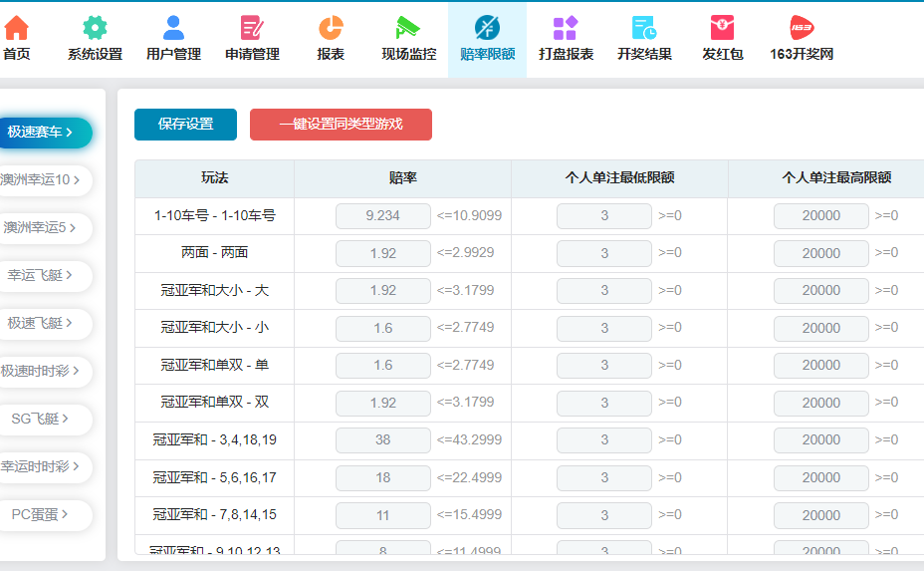Image resolution: width=924 pixels, height=571 pixels.
Task: Edit maximum limit for 冠亚军和 - 3,4,18,19
Action: pyautogui.click(x=820, y=440)
